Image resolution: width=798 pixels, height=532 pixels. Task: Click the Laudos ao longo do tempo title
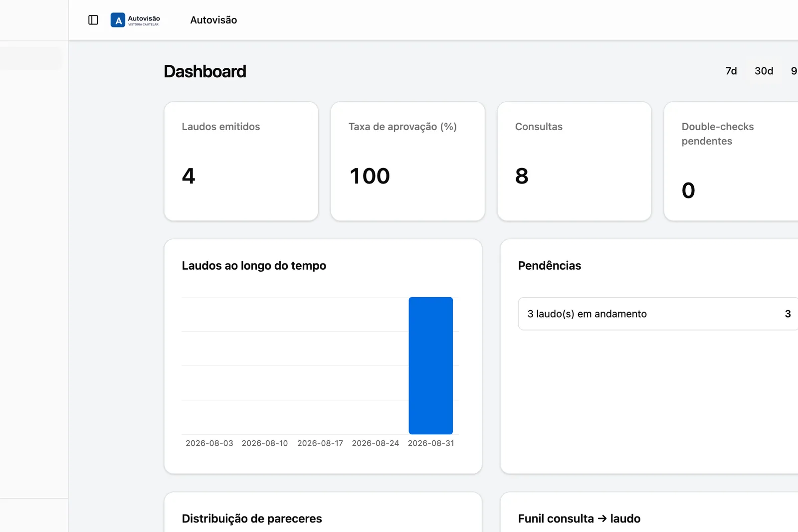254,266
